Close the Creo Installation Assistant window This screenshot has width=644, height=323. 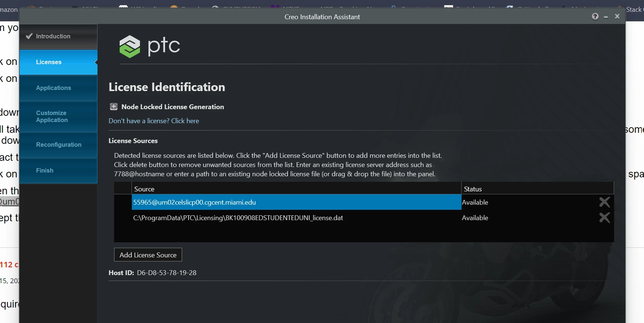[617, 16]
